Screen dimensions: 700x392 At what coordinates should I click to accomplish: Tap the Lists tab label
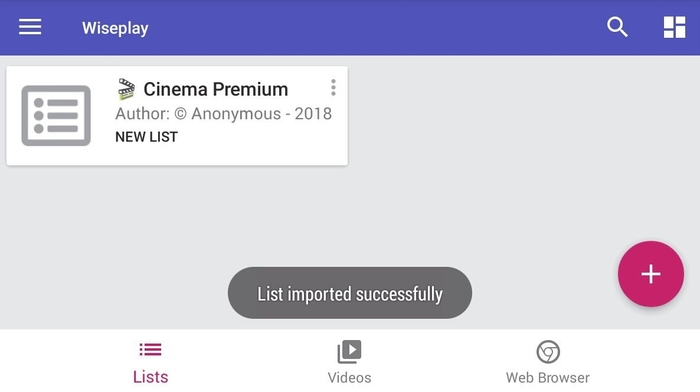pyautogui.click(x=150, y=377)
